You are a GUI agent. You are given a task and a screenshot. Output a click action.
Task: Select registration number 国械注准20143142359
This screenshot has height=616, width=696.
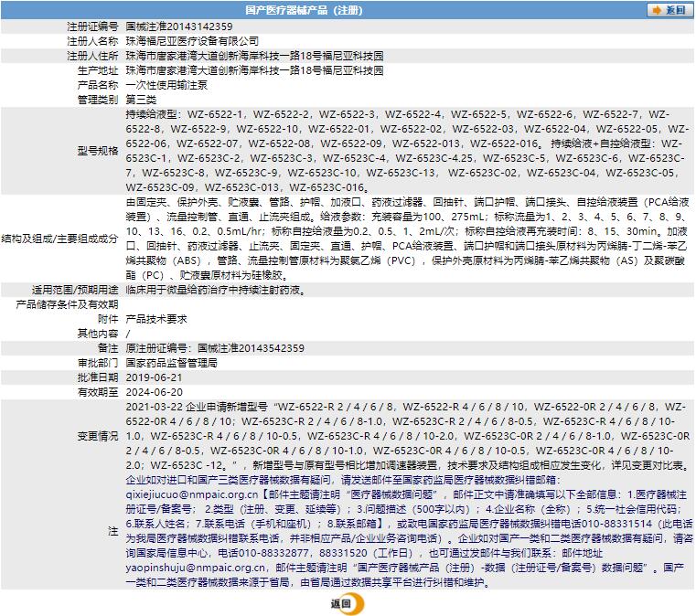click(179, 27)
